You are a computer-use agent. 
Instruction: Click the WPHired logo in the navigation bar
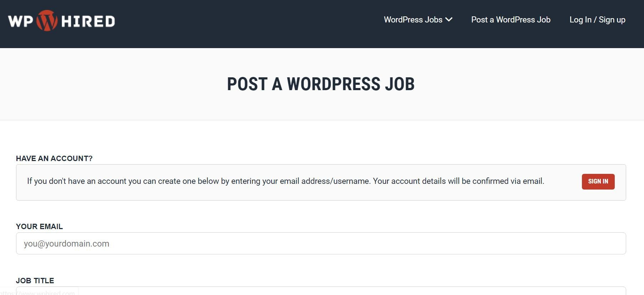[x=61, y=20]
